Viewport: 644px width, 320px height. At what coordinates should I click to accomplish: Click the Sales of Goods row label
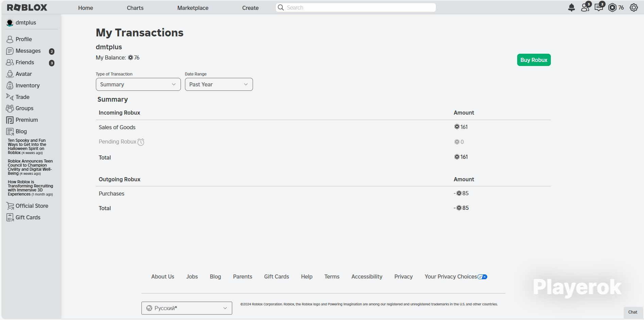[x=117, y=128]
